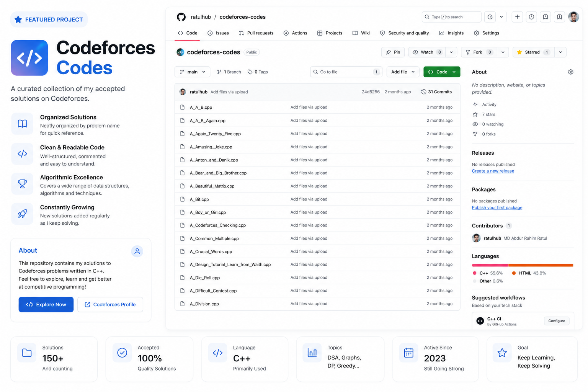Screen dimensions: 588x392
Task: Click the ratulhub contributor avatar
Action: coord(476,238)
